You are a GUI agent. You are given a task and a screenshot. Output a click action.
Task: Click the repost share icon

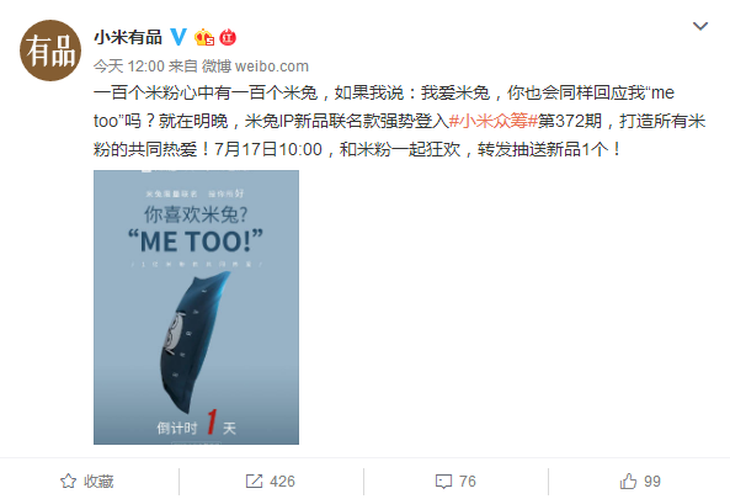254,481
